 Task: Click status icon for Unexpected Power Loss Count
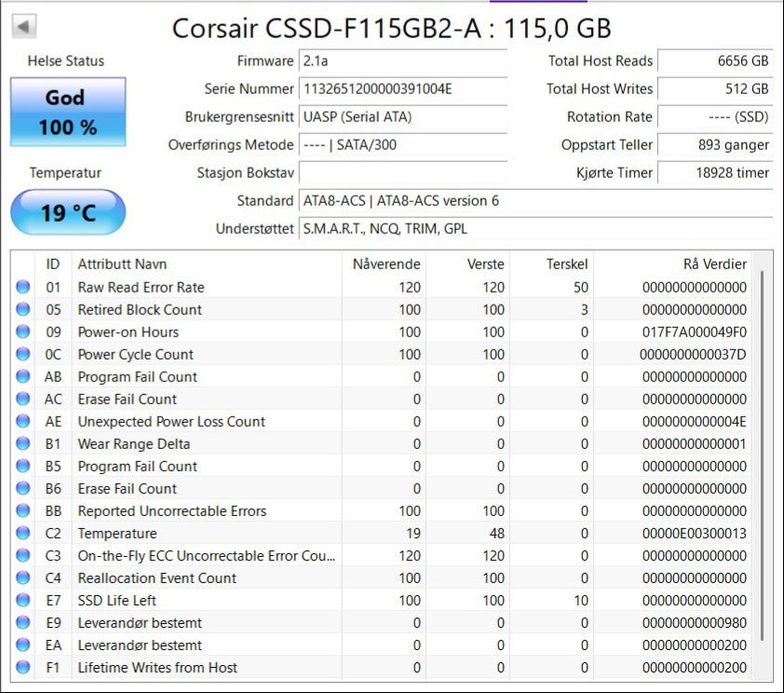[x=23, y=422]
